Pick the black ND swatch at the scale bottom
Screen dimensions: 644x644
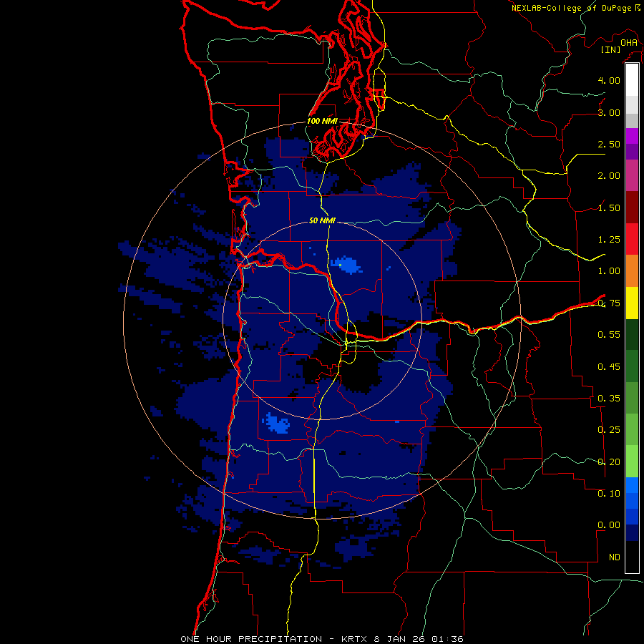pos(632,557)
